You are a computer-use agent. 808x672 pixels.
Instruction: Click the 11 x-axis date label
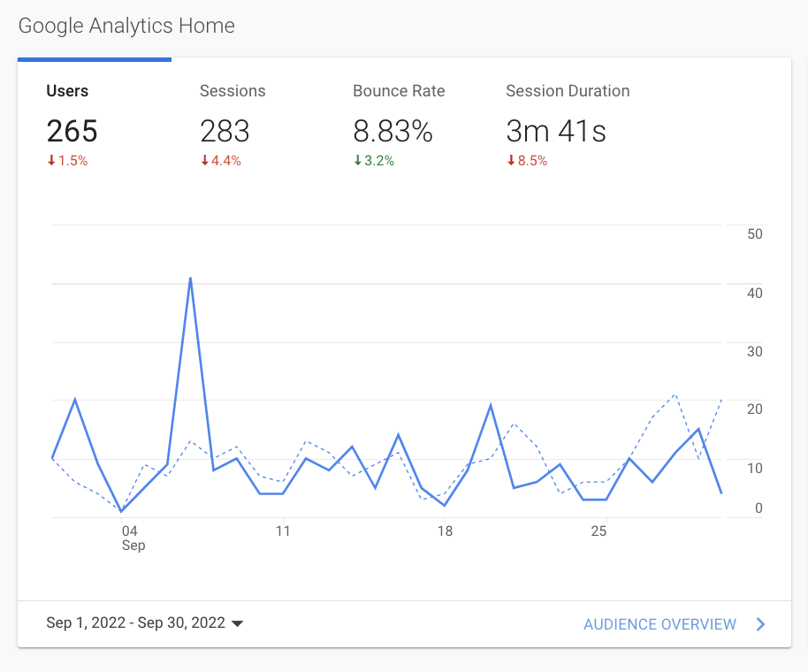click(x=283, y=531)
